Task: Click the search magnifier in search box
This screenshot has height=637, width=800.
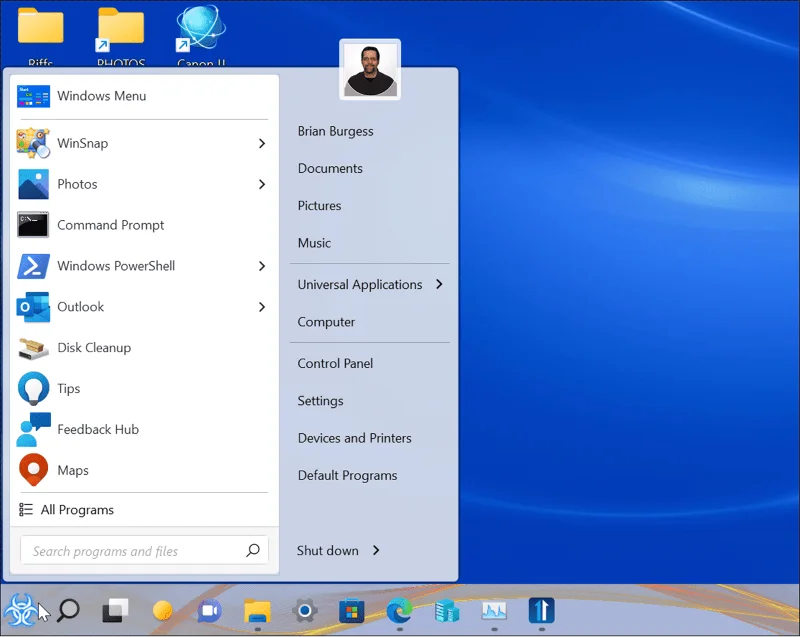Action: pos(253,550)
